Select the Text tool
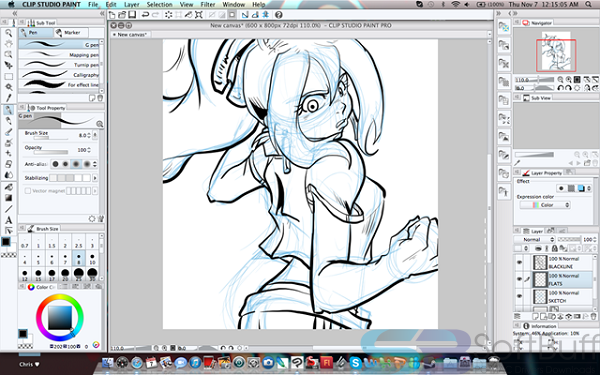Screen dimensions: 600x375 (8, 220)
